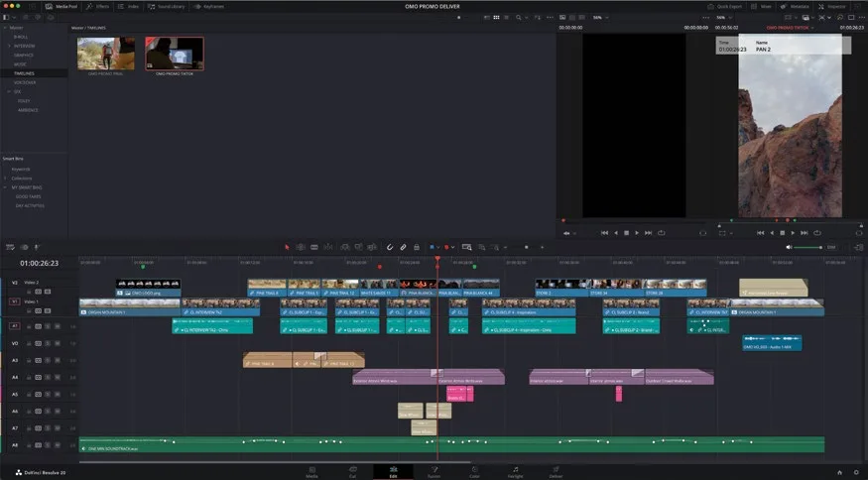Activate the Trim Edit Mode tool
Viewport: 868px width, 480px height.
(x=301, y=247)
